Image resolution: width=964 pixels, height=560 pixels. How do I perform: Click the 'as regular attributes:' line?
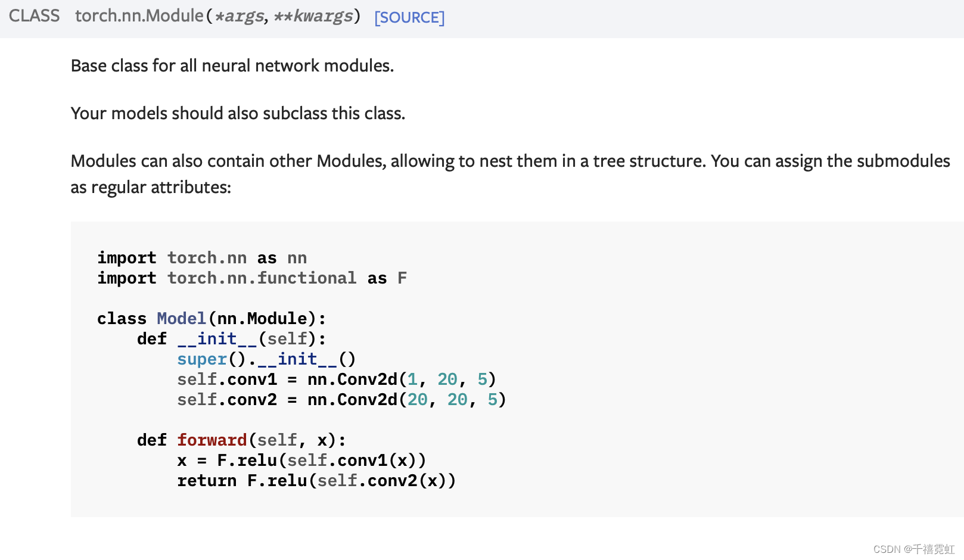tap(151, 187)
